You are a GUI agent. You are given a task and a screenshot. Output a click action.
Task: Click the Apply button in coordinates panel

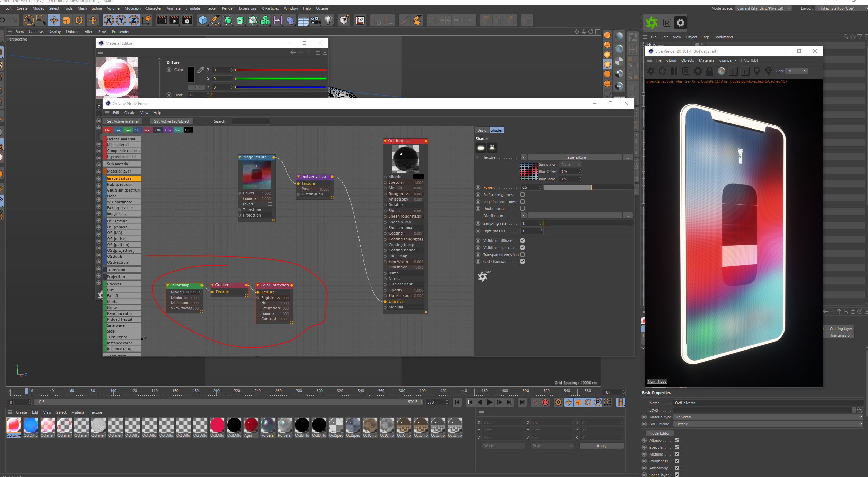pos(601,446)
